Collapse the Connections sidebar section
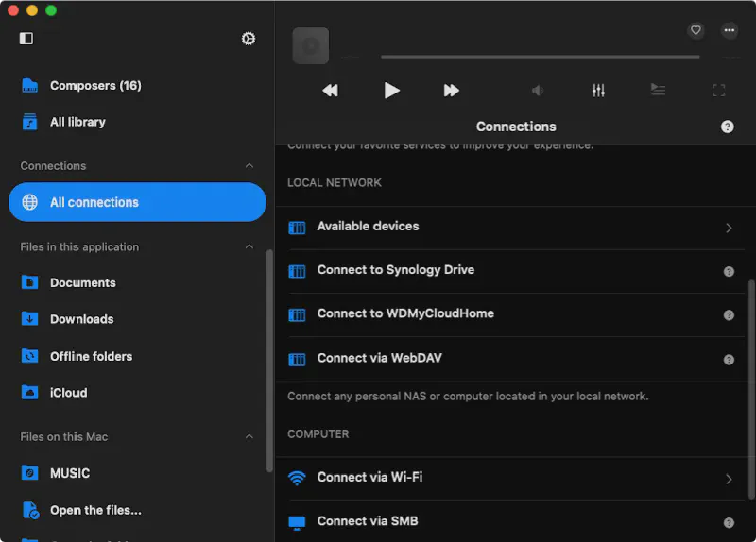Viewport: 756px width, 542px height. [x=249, y=166]
